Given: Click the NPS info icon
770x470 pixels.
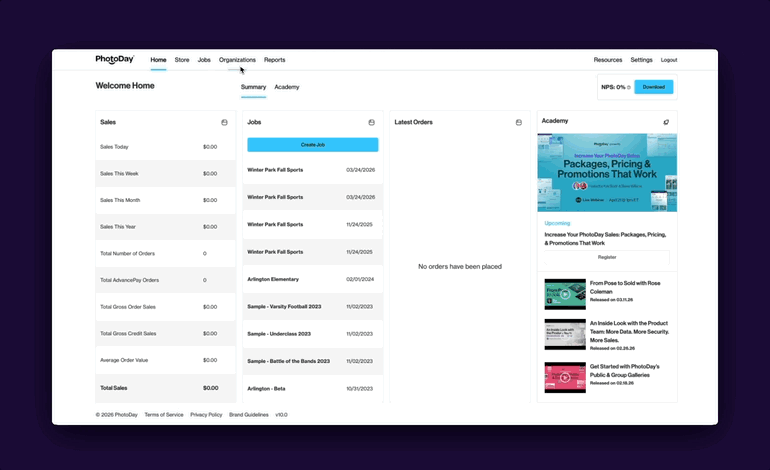Looking at the screenshot, I should coord(629,87).
